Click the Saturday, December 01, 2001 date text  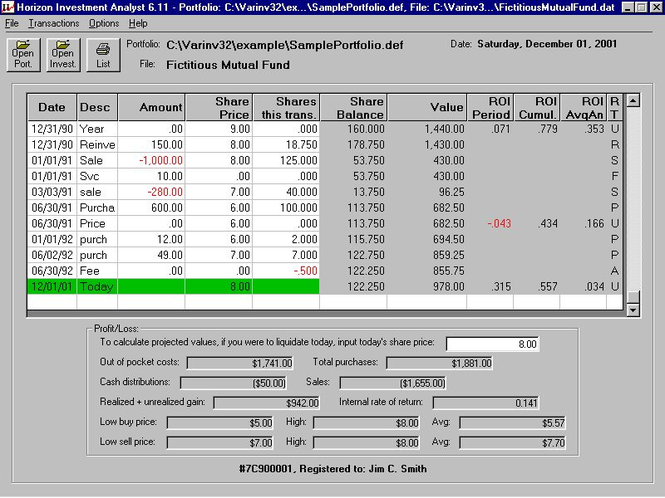[547, 44]
